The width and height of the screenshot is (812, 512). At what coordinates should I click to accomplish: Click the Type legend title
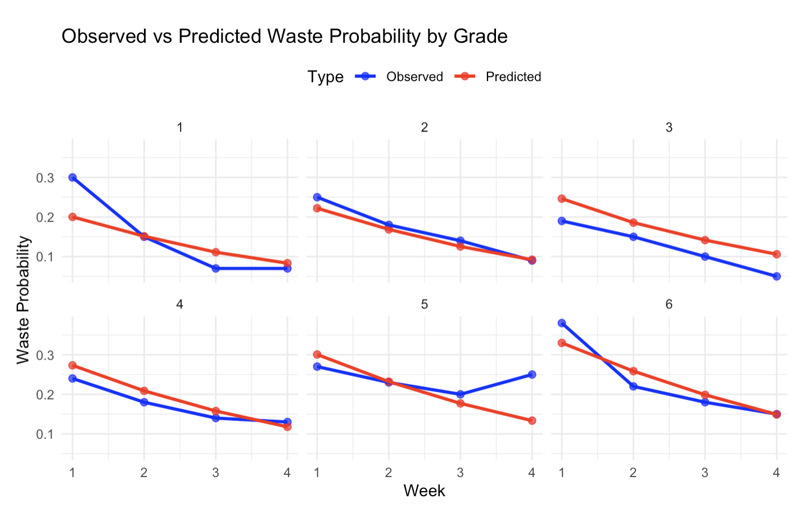point(325,77)
